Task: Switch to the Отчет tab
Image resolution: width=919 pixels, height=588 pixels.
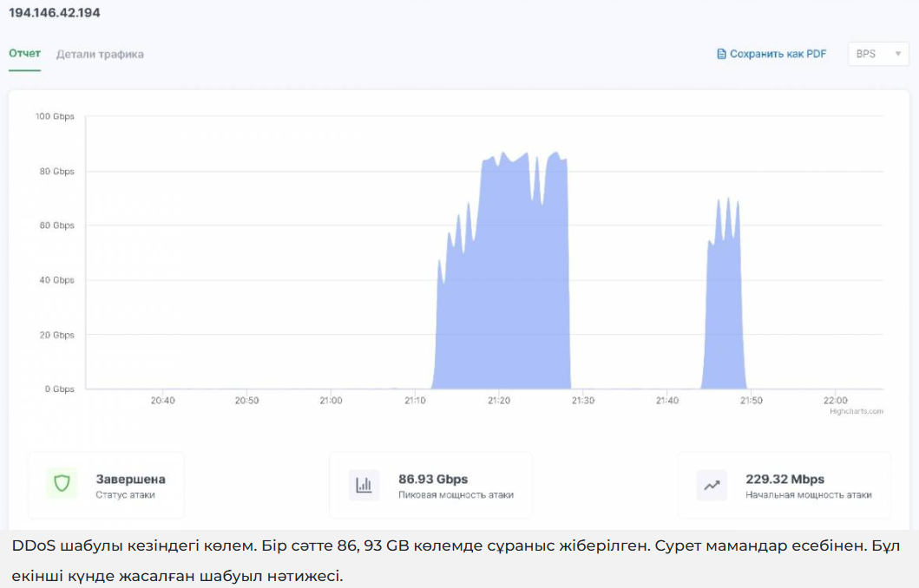Action: (x=25, y=54)
